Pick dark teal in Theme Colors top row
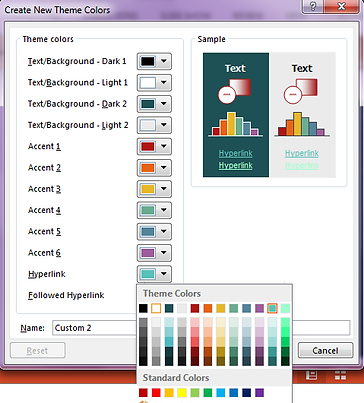The height and width of the screenshot is (403, 364). pos(169,308)
